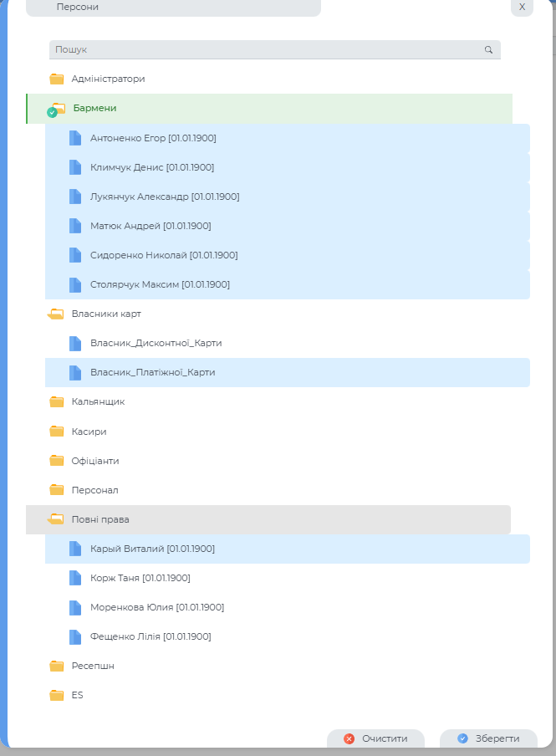Toggle the green checkmark on Бармени folder

52,112
